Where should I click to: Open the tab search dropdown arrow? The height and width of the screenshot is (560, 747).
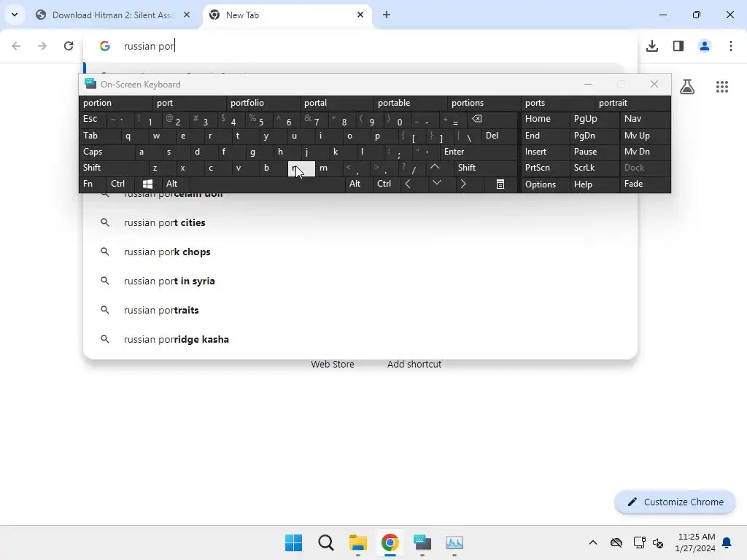pyautogui.click(x=15, y=15)
